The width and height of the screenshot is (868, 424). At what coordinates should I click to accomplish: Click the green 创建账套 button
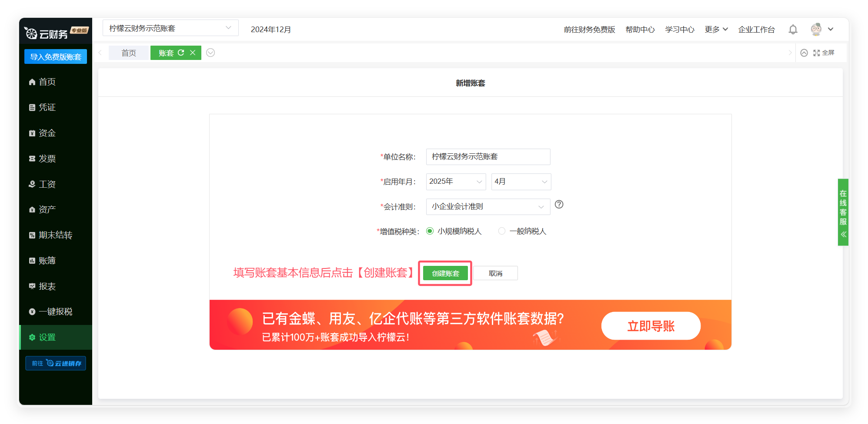pyautogui.click(x=445, y=273)
